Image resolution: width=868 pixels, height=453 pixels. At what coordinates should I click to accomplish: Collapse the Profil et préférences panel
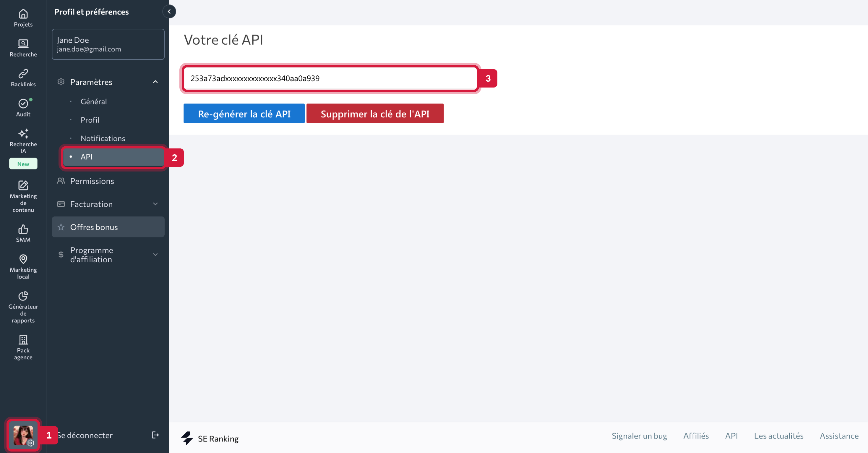point(169,12)
